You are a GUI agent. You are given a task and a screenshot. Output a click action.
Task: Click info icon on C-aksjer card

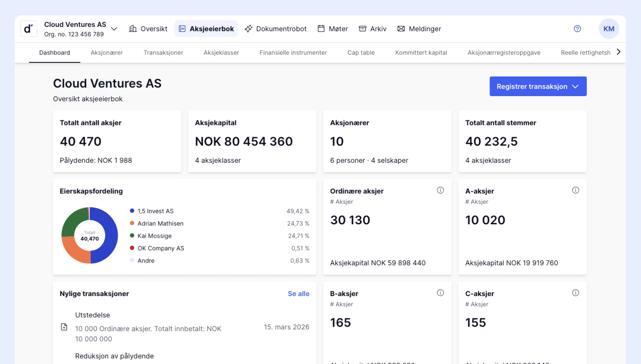(x=576, y=293)
